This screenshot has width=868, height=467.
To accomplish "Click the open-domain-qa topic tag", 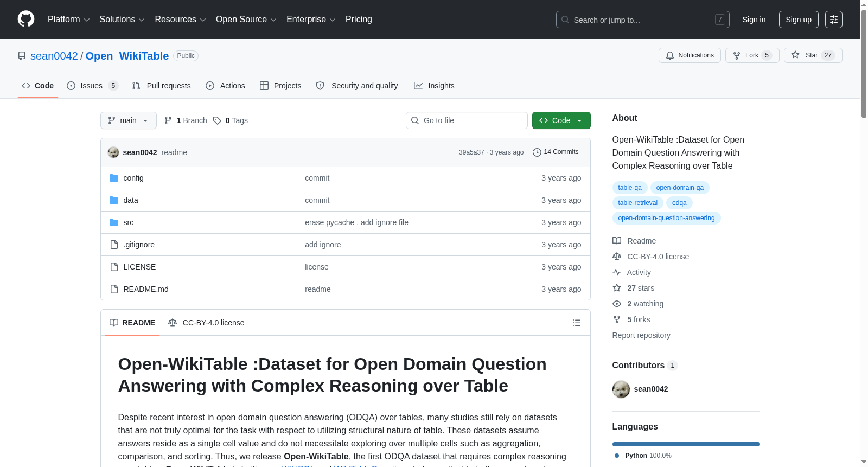I will (x=680, y=188).
